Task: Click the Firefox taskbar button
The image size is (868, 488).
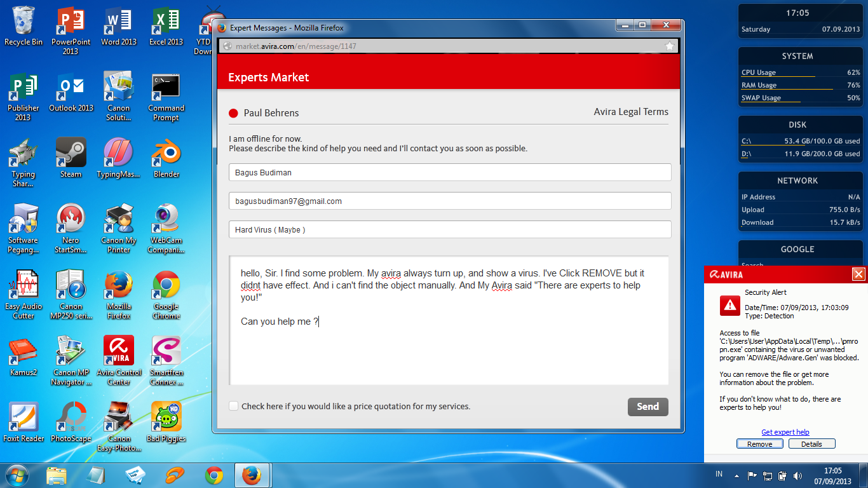Action: pos(252,475)
